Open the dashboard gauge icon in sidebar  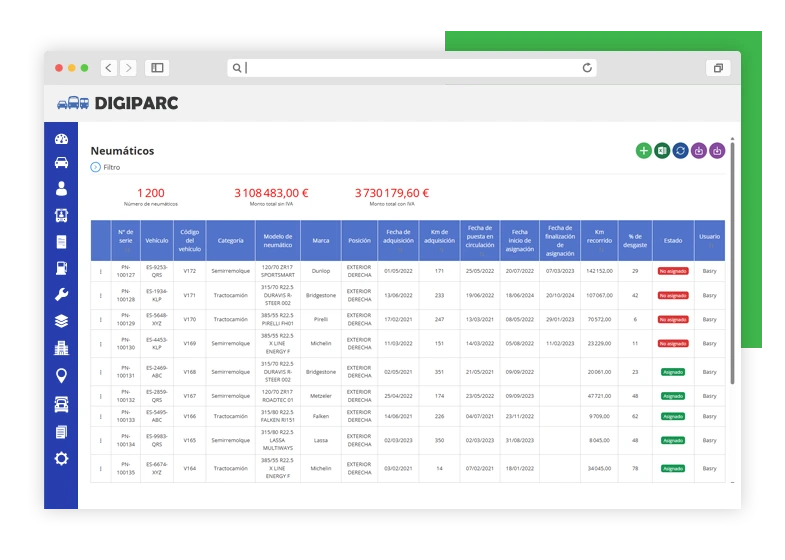click(61, 139)
